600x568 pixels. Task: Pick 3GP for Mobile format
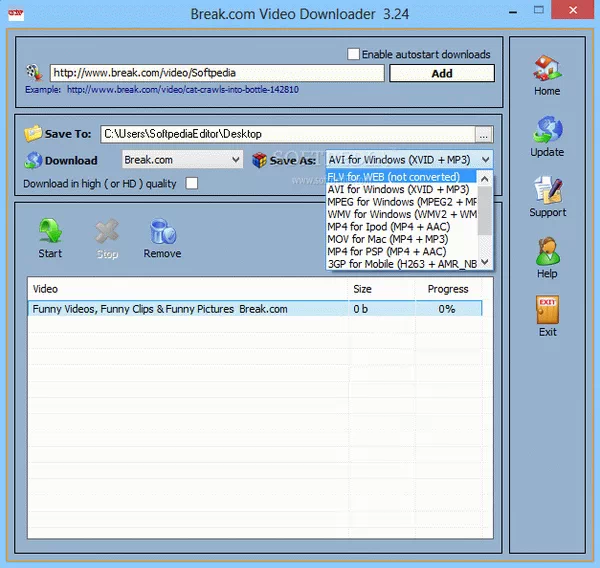click(x=401, y=264)
